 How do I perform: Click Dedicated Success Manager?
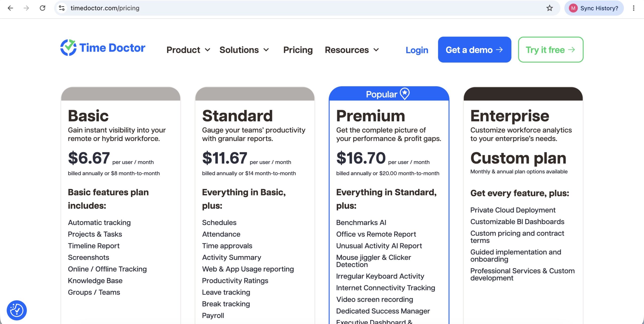(383, 311)
